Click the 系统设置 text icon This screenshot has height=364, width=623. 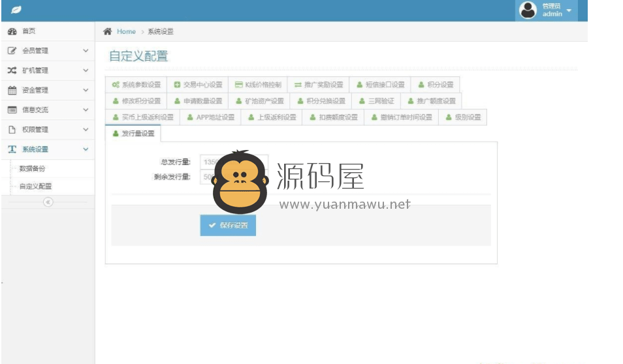[x=12, y=149]
